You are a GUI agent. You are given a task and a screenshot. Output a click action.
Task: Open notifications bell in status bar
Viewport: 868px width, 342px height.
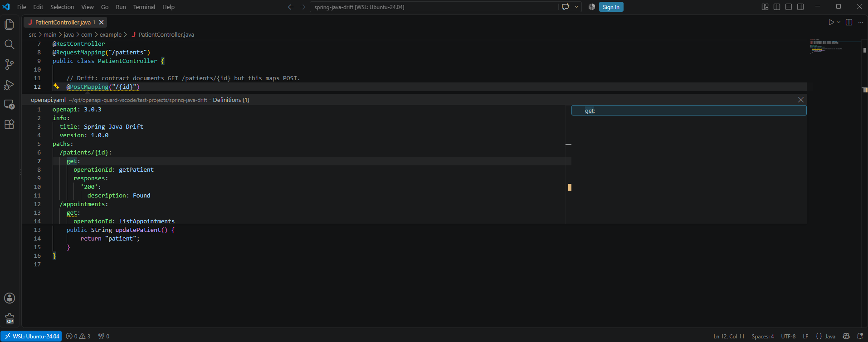860,336
